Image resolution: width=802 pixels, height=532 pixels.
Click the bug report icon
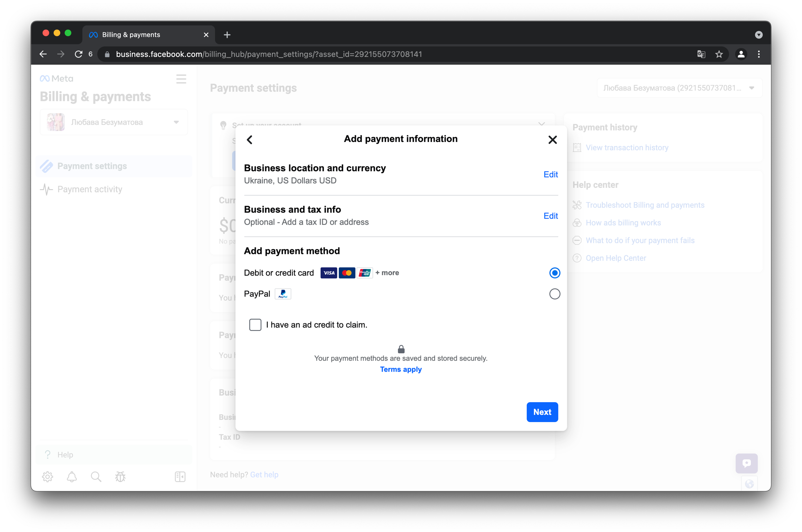point(120,476)
